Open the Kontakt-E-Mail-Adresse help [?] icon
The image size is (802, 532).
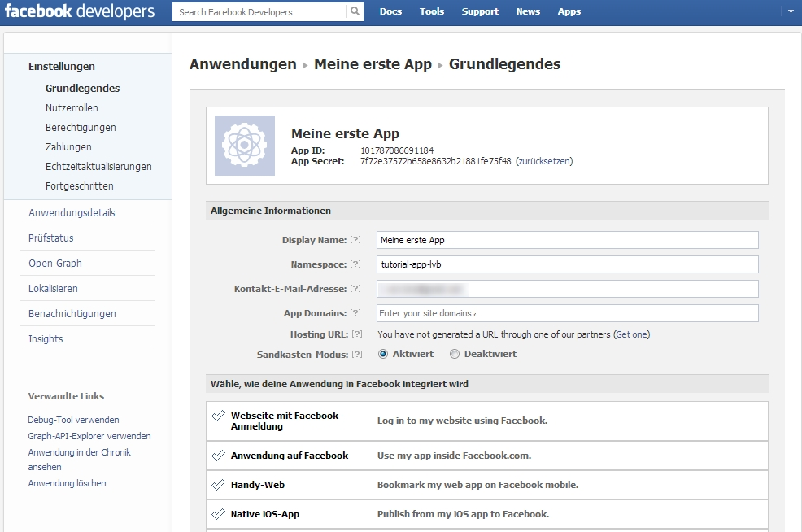point(355,289)
